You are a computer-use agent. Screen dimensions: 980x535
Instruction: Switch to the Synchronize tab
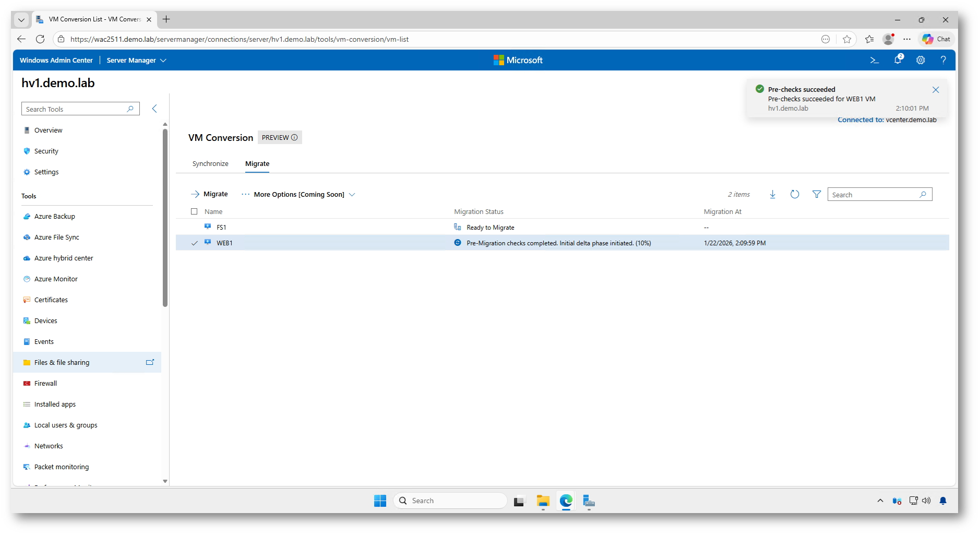pos(210,164)
